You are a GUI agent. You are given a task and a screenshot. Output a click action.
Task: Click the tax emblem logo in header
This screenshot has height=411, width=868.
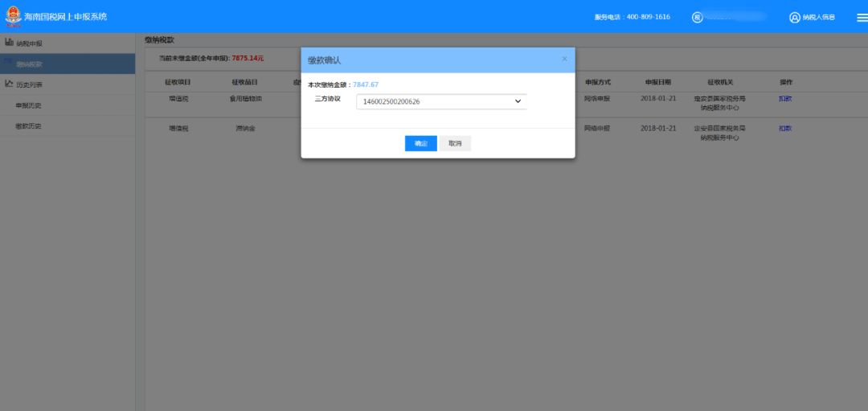click(14, 16)
